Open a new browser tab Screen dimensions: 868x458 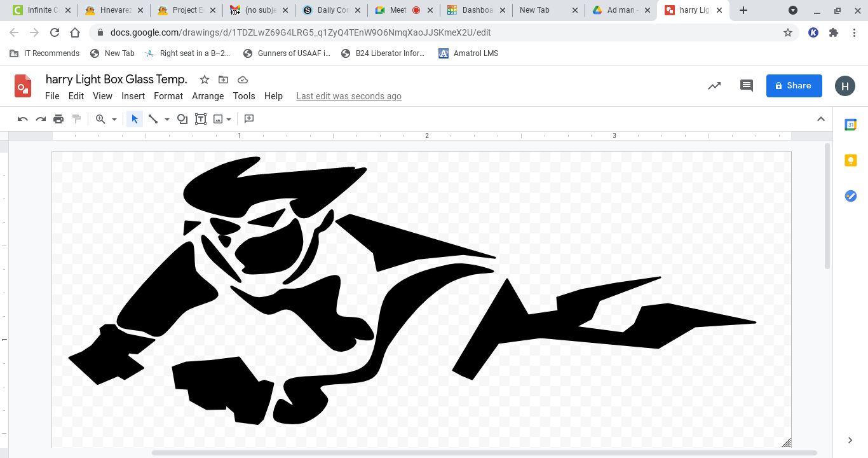(x=743, y=10)
